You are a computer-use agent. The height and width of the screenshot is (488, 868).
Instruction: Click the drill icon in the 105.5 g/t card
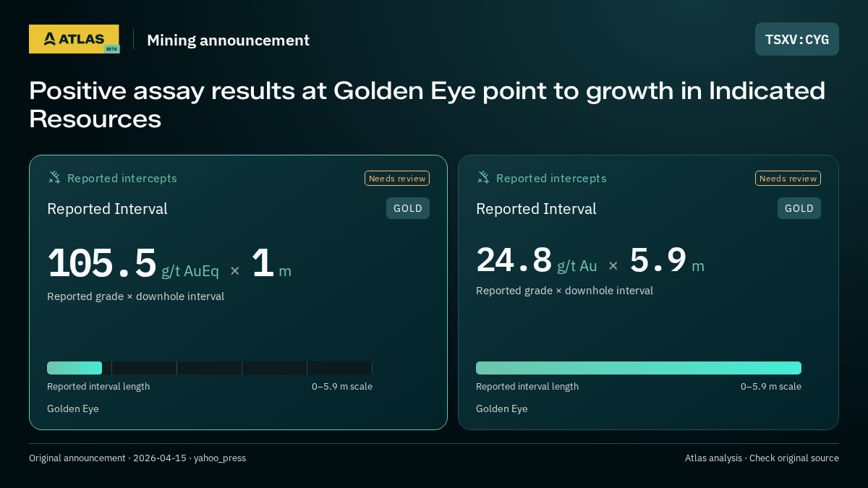pyautogui.click(x=54, y=178)
